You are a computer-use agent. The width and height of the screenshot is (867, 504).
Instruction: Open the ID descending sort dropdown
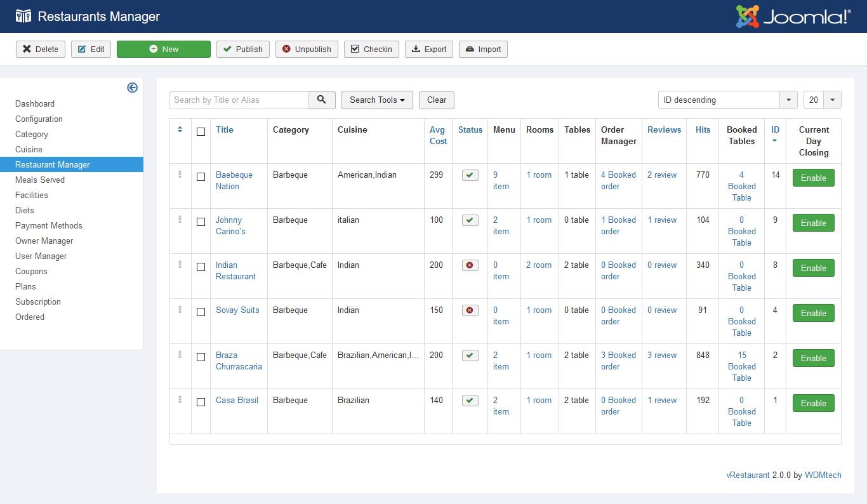coord(727,100)
